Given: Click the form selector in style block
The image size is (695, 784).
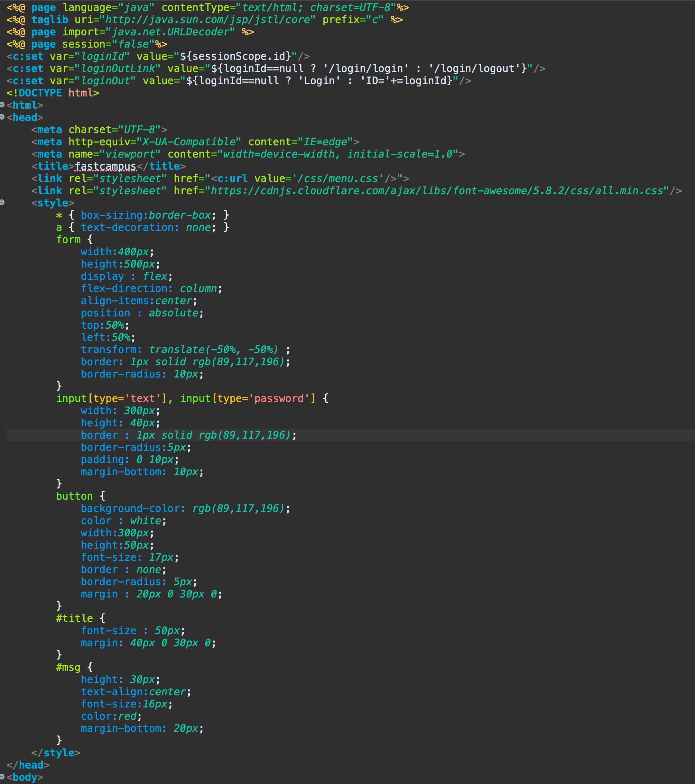Looking at the screenshot, I should pyautogui.click(x=68, y=239).
